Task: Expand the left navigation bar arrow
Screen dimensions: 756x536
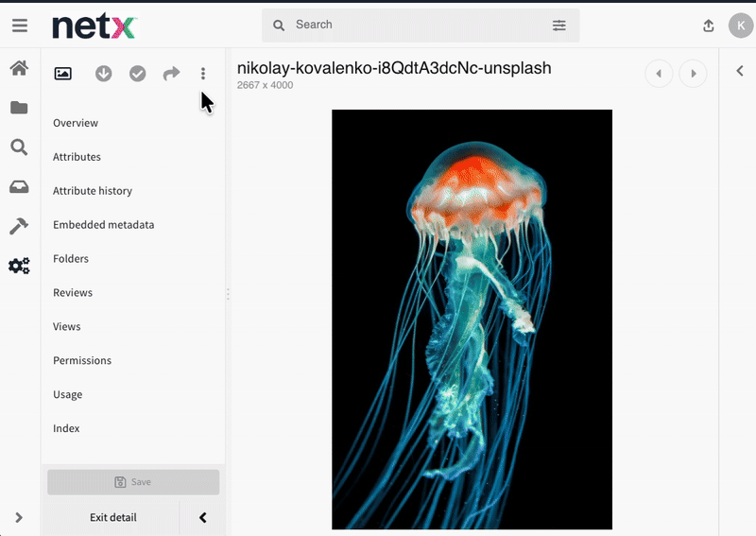Action: click(x=19, y=517)
